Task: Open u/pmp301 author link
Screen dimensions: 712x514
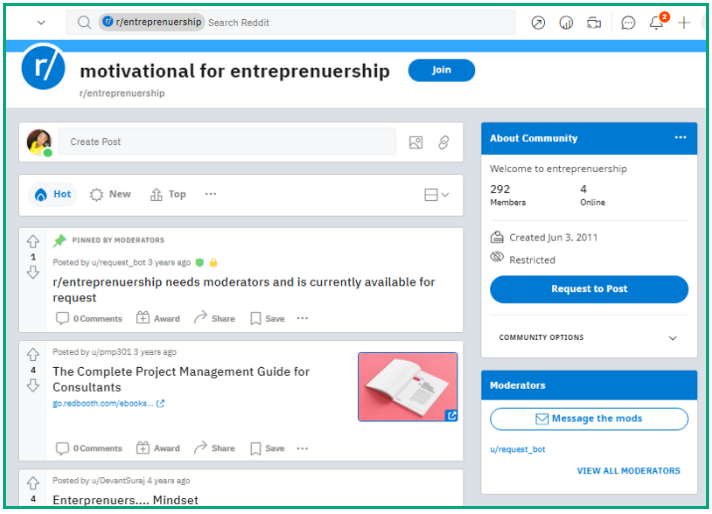Action: point(111,352)
